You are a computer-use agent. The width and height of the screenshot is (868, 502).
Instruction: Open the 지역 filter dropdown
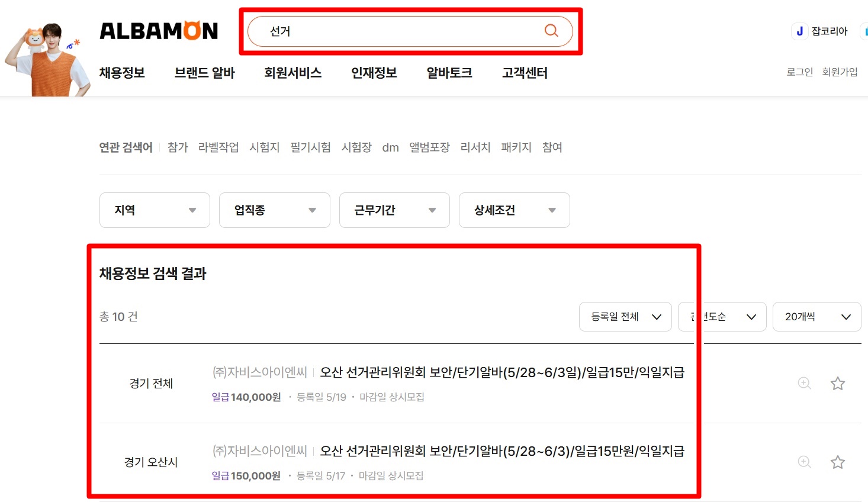pyautogui.click(x=155, y=210)
